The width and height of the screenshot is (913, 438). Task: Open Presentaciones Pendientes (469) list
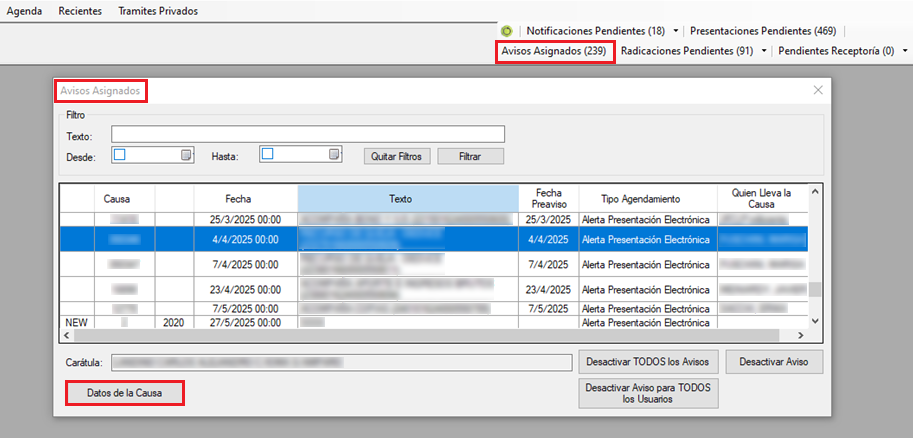(765, 31)
